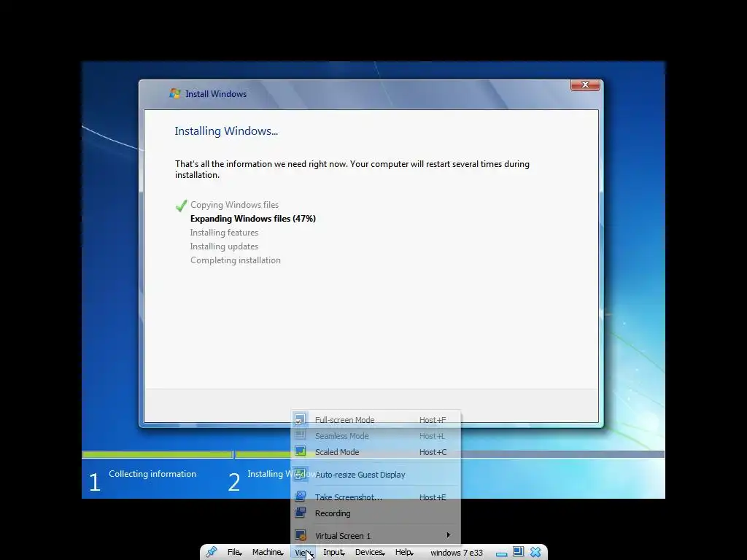Click the 'Installing Windows...' heading

(226, 131)
